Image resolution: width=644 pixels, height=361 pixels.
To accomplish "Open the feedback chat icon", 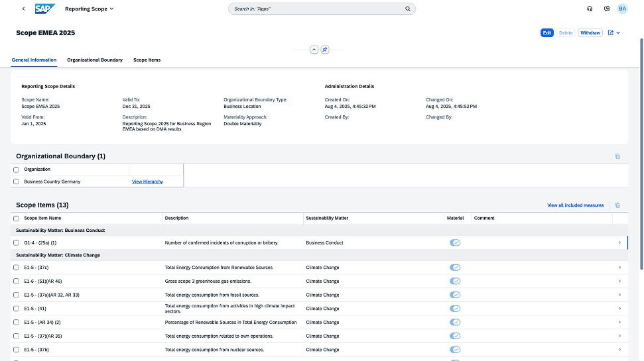I will click(x=607, y=9).
